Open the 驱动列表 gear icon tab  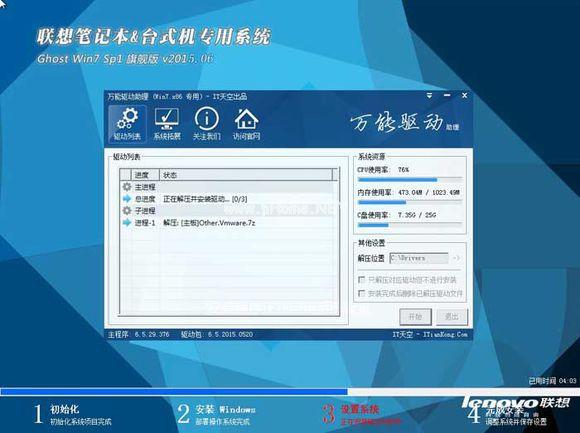click(x=127, y=124)
